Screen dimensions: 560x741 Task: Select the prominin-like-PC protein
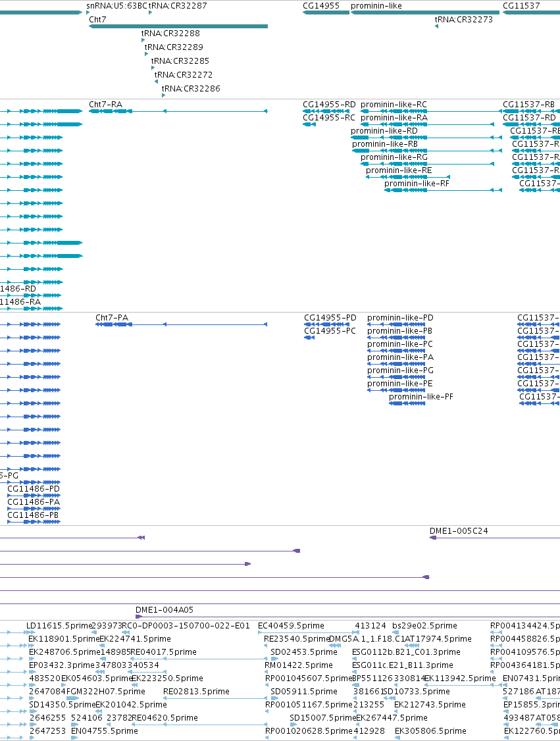coord(400,344)
